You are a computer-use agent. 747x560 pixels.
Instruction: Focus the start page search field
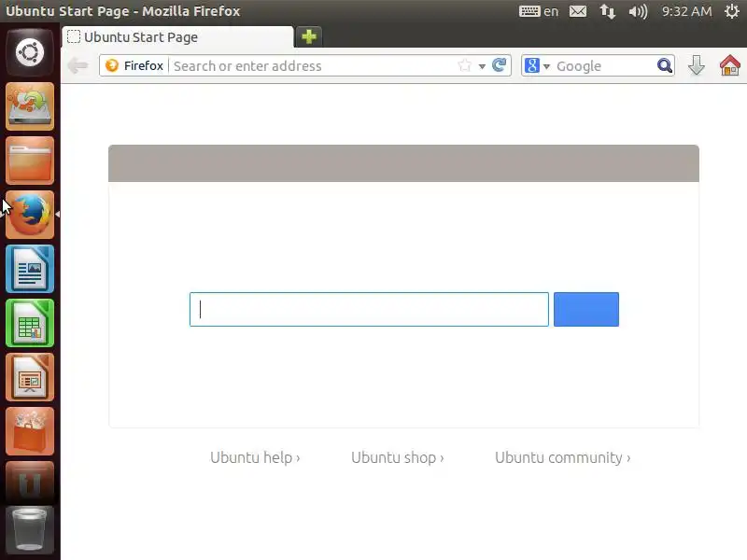coord(369,310)
